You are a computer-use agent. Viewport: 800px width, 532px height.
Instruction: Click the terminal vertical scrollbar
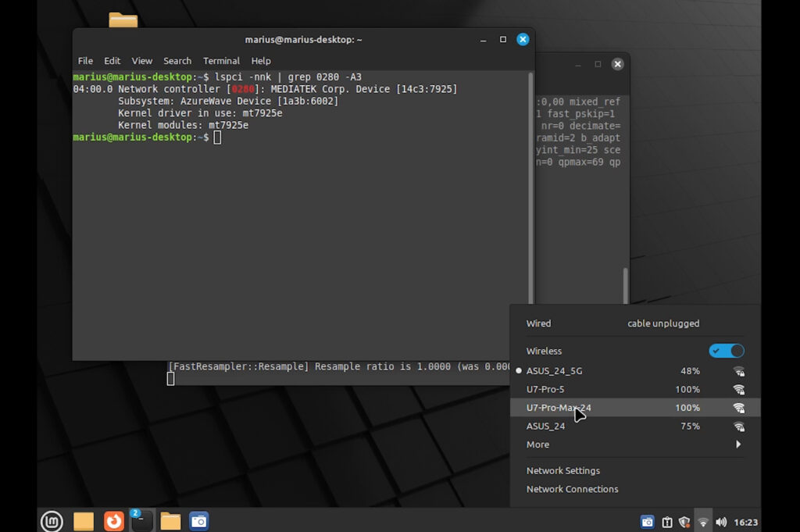[530, 187]
